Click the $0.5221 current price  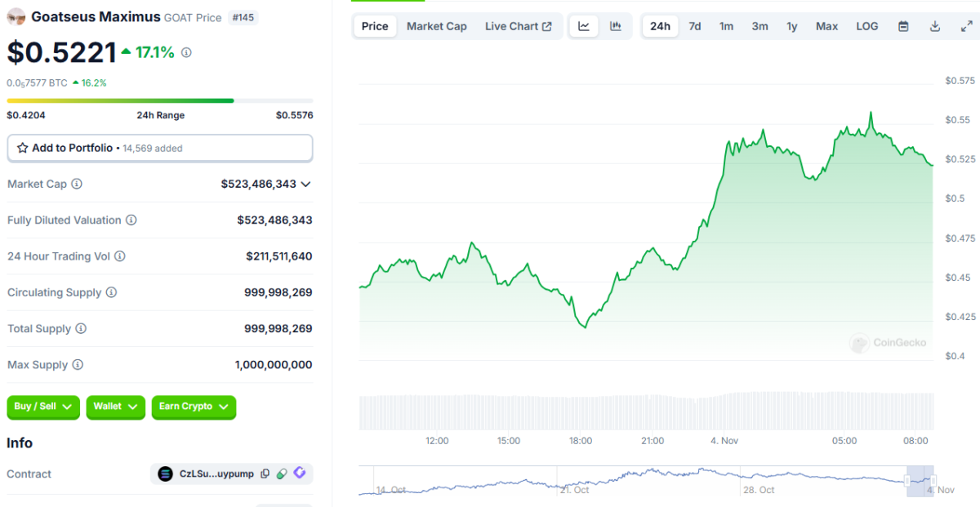tap(62, 52)
